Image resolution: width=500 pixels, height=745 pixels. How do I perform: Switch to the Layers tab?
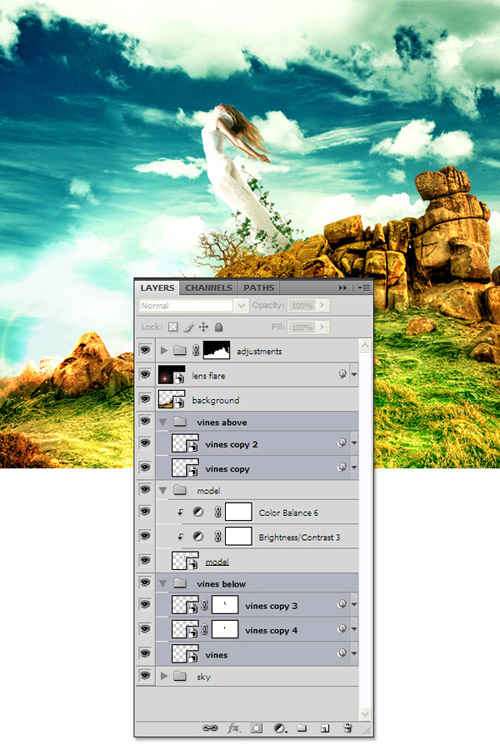click(x=157, y=288)
